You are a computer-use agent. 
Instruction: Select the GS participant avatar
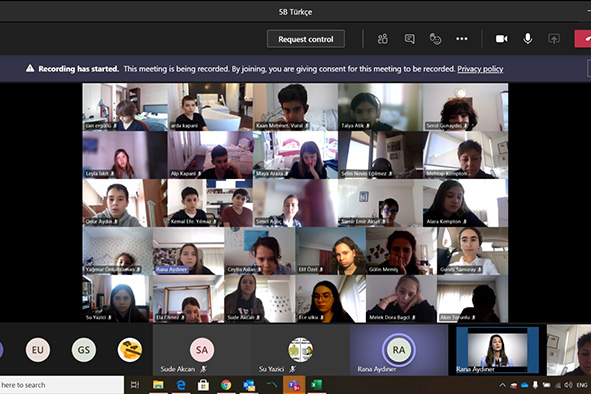coord(84,350)
